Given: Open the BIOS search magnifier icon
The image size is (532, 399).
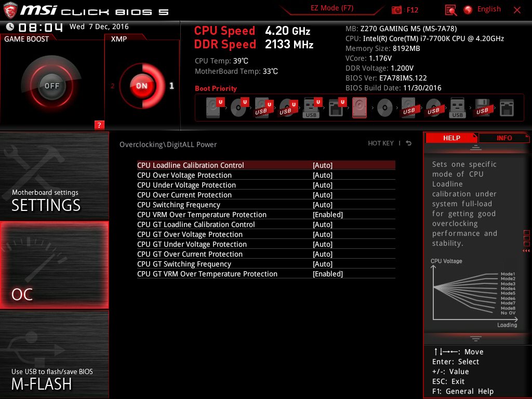Looking at the screenshot, I should 450,10.
